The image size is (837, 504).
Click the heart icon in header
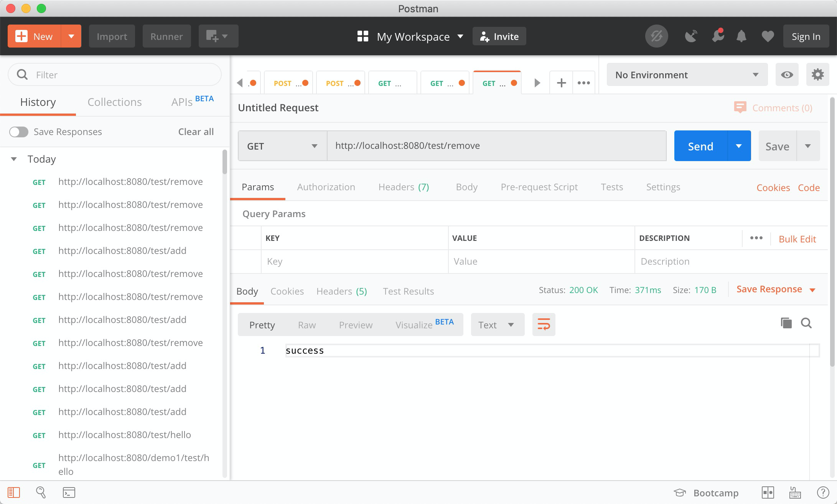coord(768,36)
